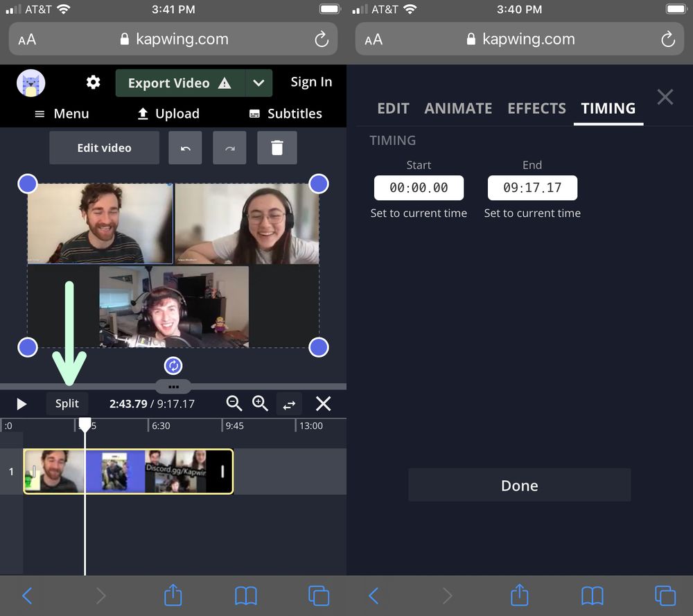Open the settings gear icon
The height and width of the screenshot is (616, 693).
[x=93, y=82]
